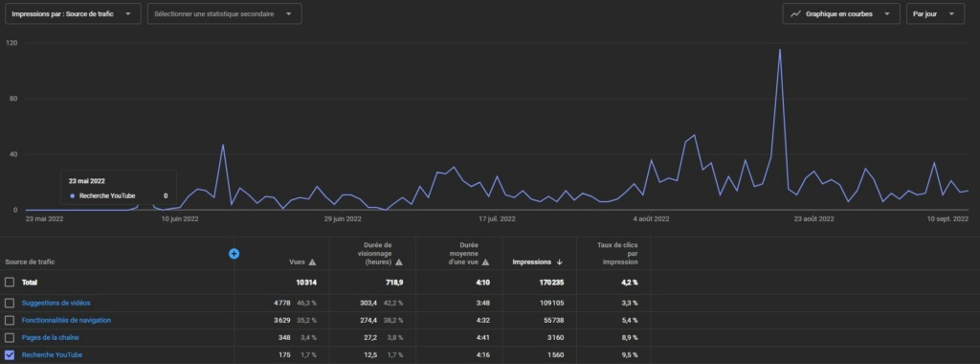980x364 pixels.
Task: Uncheck the Recherche YouTube checkbox
Action: click(x=10, y=354)
